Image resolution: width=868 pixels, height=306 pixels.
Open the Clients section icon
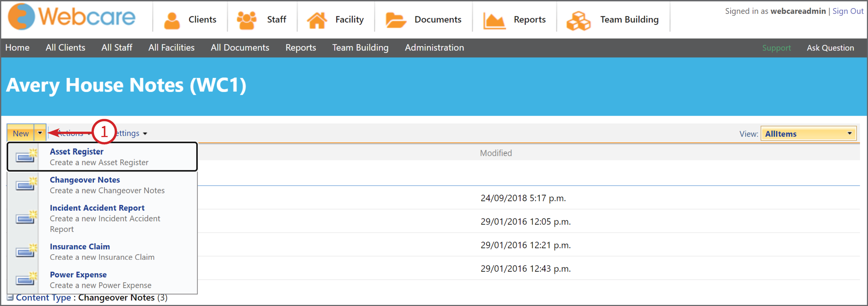(x=172, y=19)
